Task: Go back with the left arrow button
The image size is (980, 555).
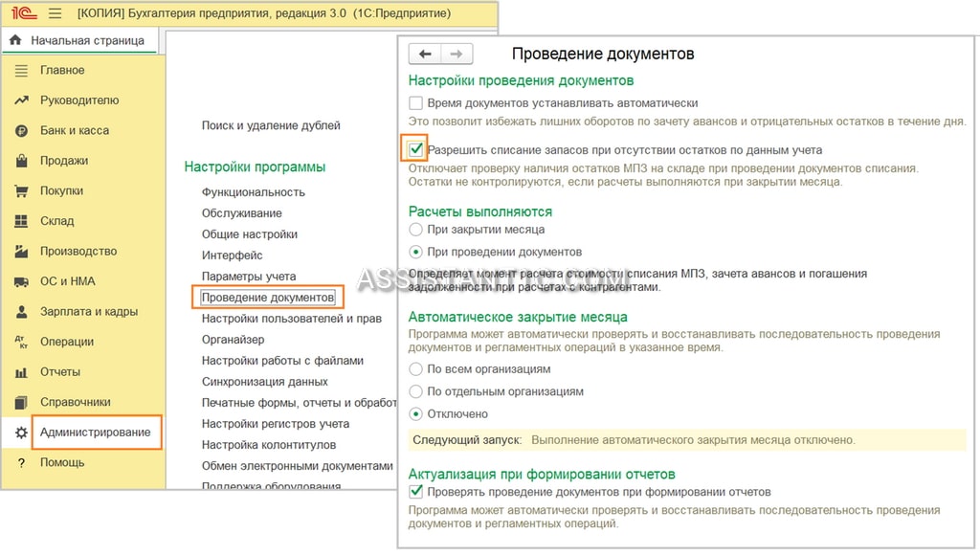Action: (x=425, y=54)
